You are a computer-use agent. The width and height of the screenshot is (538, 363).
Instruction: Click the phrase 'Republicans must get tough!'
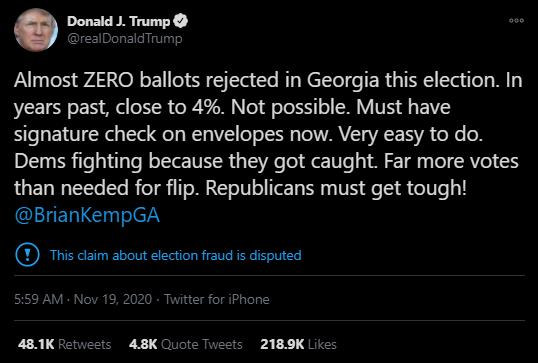pyautogui.click(x=336, y=188)
